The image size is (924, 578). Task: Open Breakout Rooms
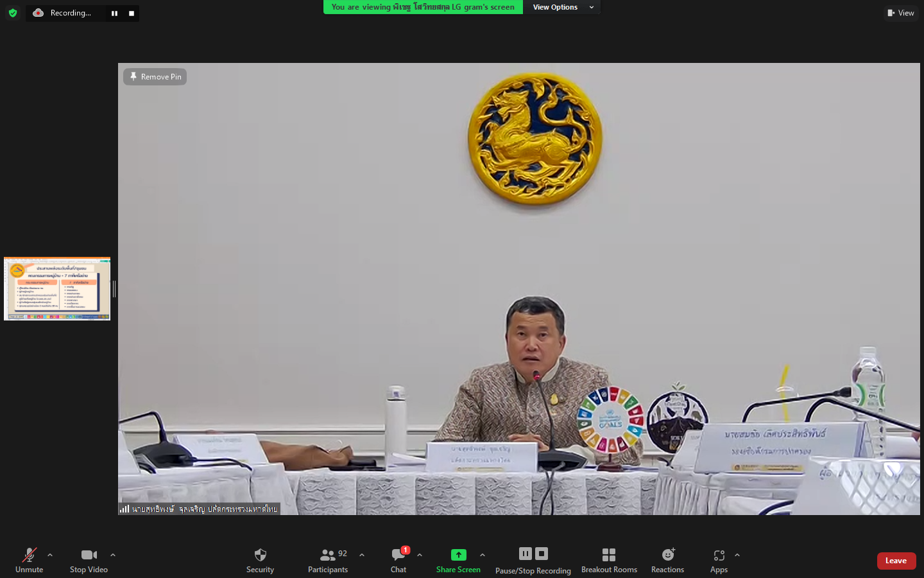pyautogui.click(x=609, y=555)
